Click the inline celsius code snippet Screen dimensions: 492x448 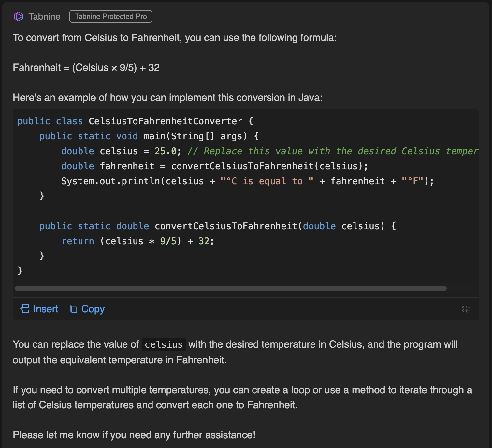pyautogui.click(x=164, y=344)
